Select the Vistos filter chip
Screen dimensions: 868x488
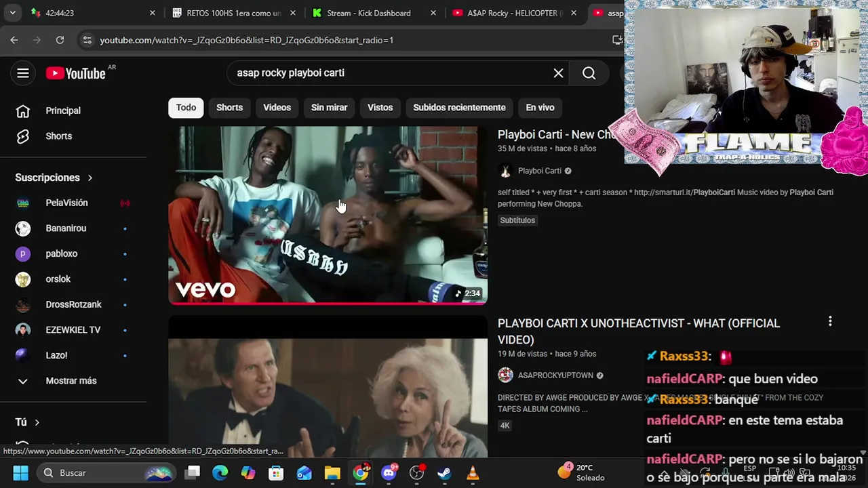(380, 108)
